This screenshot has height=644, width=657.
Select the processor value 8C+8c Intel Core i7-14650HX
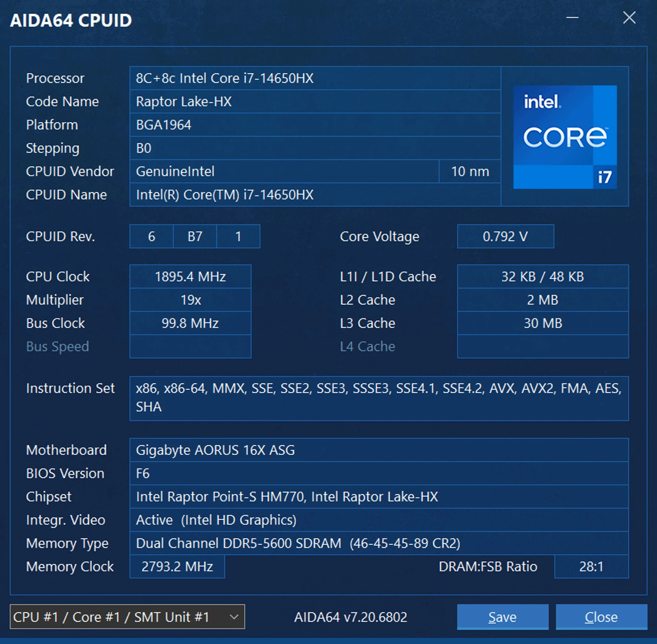point(315,78)
